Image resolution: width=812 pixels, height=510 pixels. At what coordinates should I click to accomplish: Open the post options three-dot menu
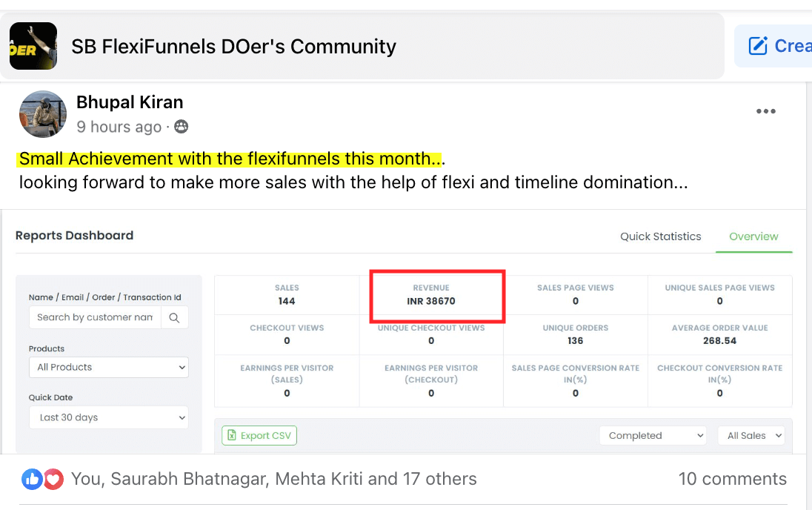point(765,111)
